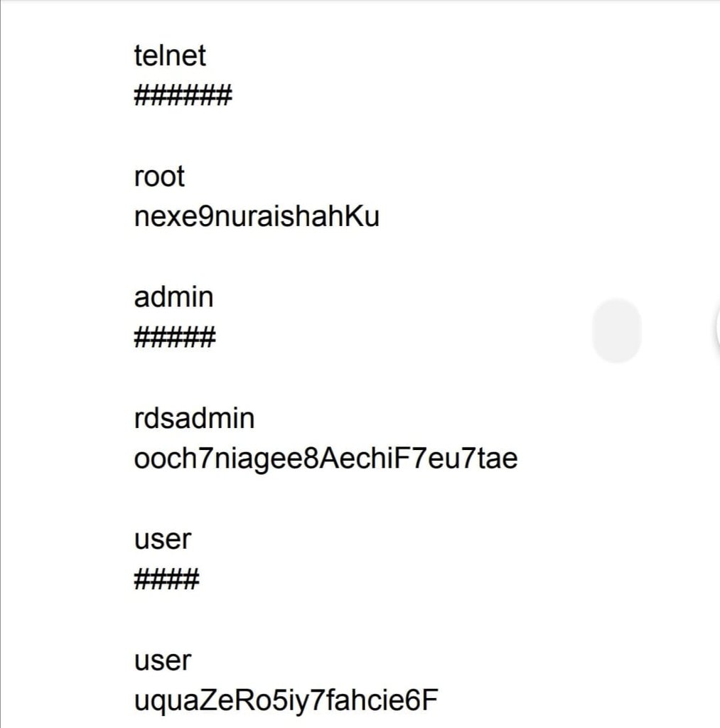Click the word rdsadmin
720x728 pixels.
pyautogui.click(x=194, y=418)
